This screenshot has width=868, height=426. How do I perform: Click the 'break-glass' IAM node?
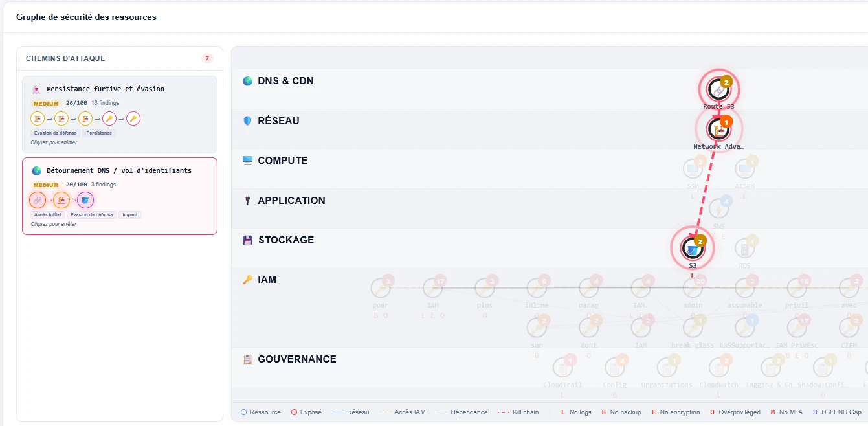coord(693,328)
